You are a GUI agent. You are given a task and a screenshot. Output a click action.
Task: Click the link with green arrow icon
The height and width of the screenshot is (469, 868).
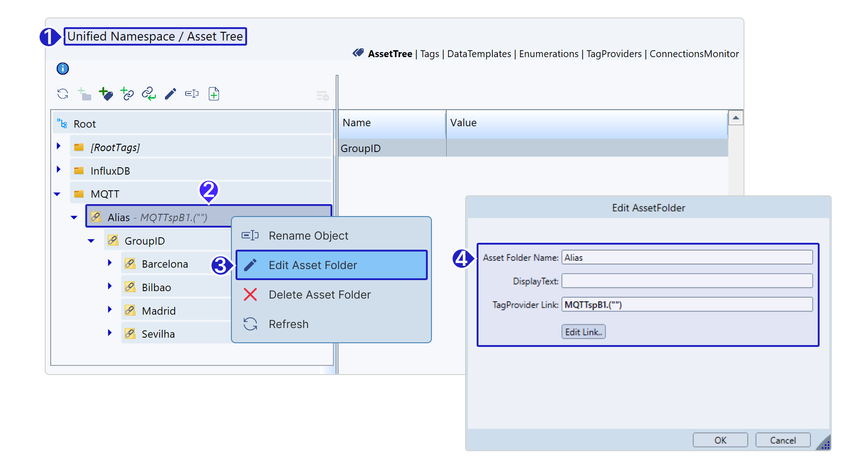click(148, 94)
